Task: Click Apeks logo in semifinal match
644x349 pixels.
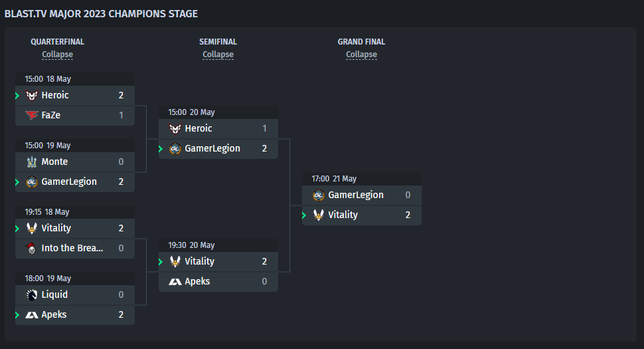Action: [x=175, y=282]
